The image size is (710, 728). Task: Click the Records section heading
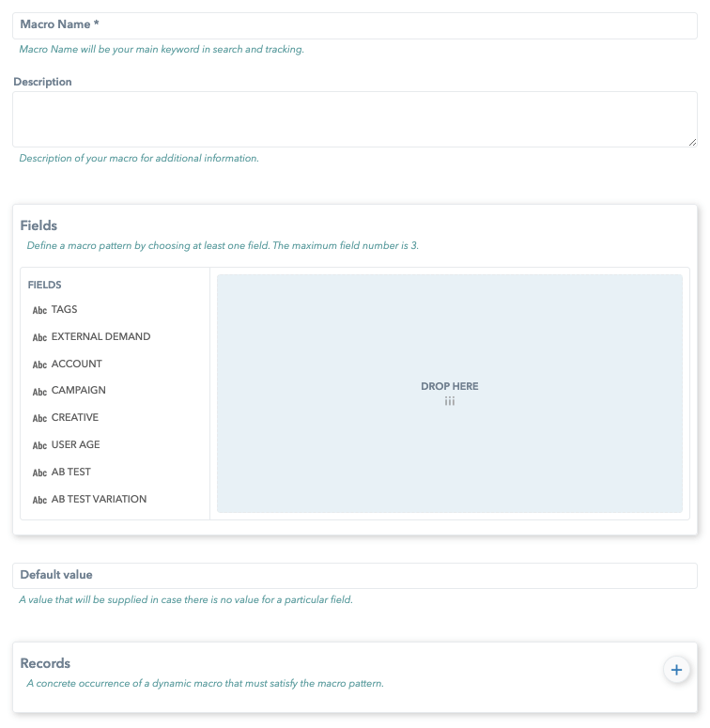pos(45,663)
